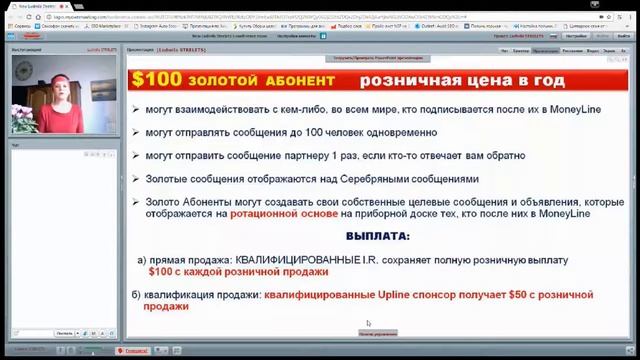Image resolution: width=640 pixels, height=360 pixels.
Task: Click the icons at the slide's top-right corner
Action: point(617,60)
